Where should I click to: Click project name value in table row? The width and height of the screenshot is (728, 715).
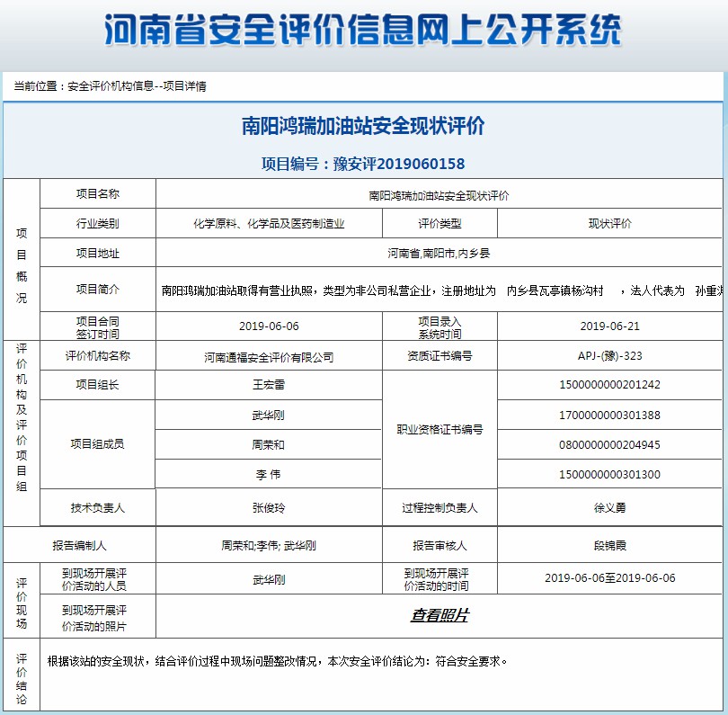(x=439, y=195)
